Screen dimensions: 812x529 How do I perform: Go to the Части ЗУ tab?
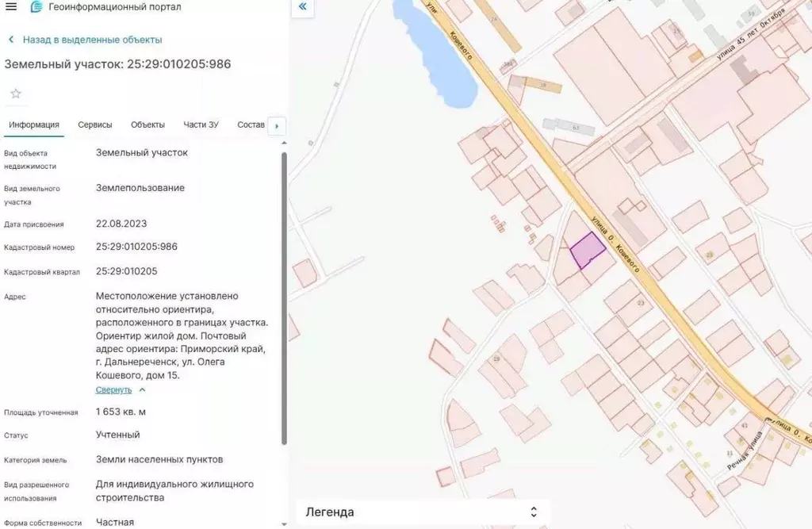click(201, 125)
